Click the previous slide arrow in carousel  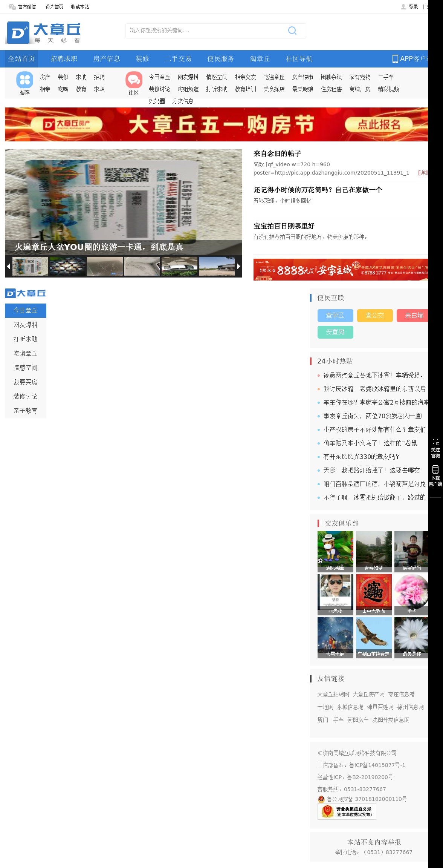[8, 266]
